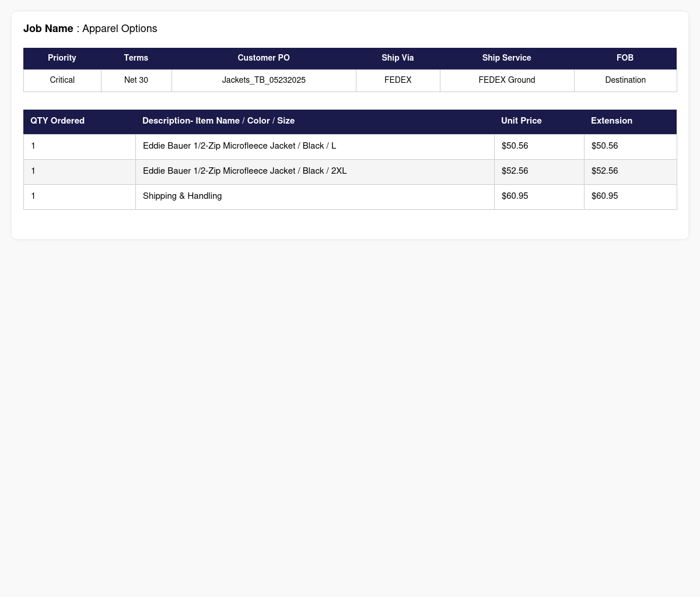Viewport: 700px width, 597px height.
Task: Click the $60.95 extension cell
Action: tap(630, 196)
